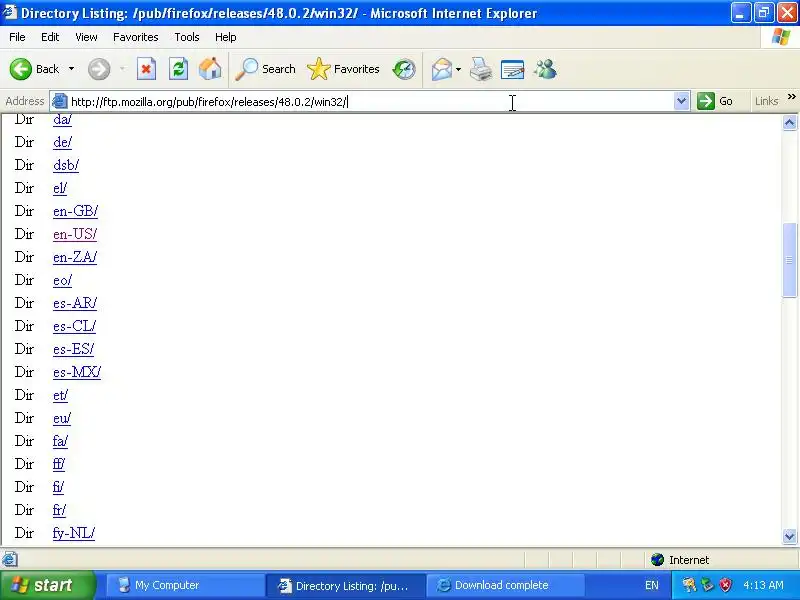
Task: Open the Messenger people icon
Action: click(x=545, y=69)
